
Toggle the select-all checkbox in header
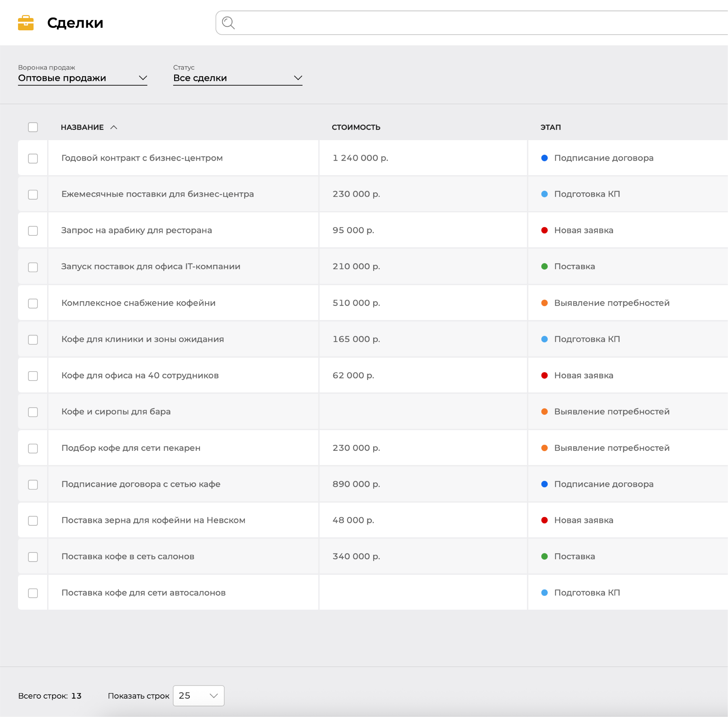point(33,127)
